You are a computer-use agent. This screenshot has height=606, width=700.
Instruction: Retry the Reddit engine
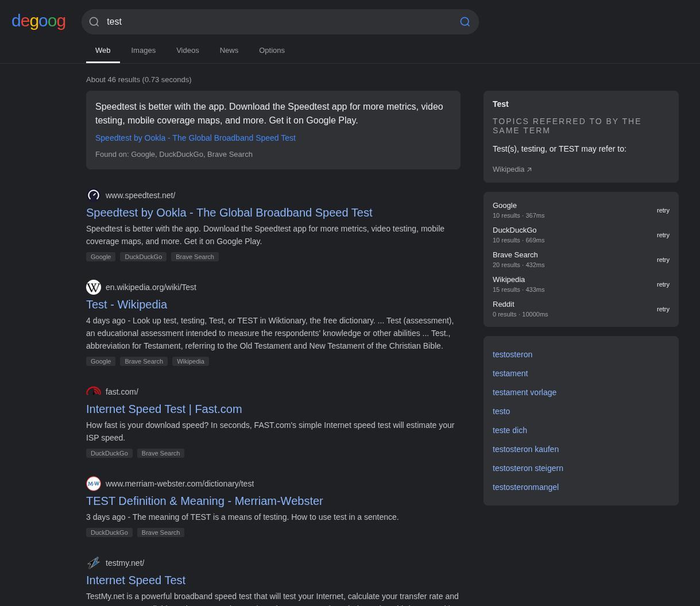(x=663, y=309)
